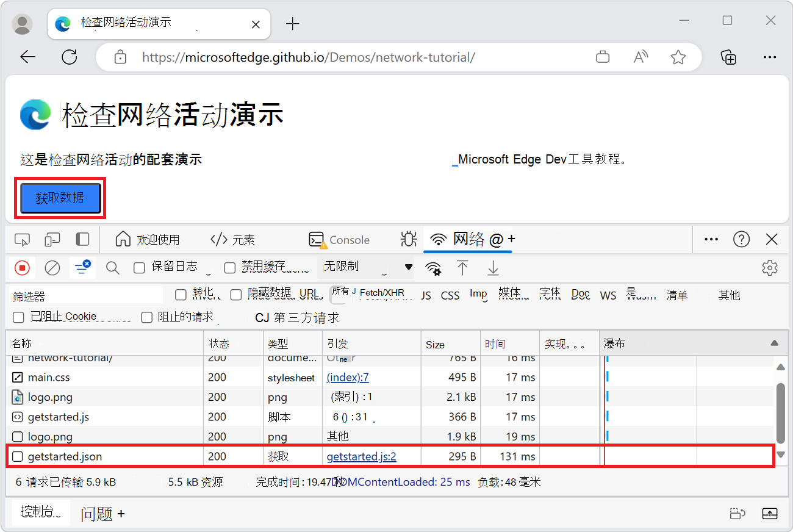The height and width of the screenshot is (532, 793).
Task: Click the 获取数据 button
Action: coord(60,198)
